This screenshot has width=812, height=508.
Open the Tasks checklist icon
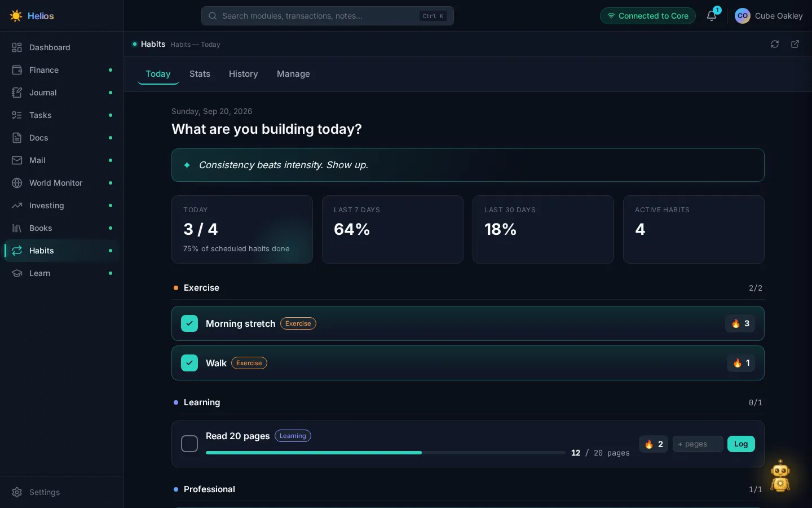(17, 115)
